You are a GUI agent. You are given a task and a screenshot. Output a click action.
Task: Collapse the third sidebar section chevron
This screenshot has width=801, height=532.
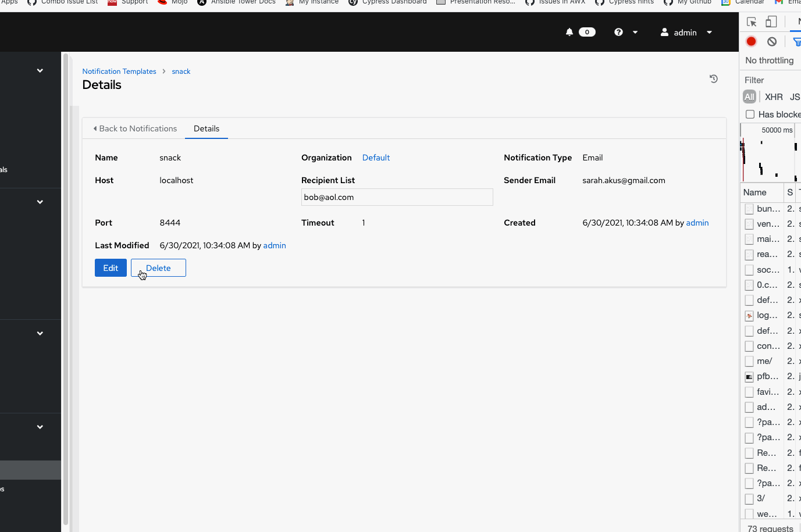tap(40, 333)
